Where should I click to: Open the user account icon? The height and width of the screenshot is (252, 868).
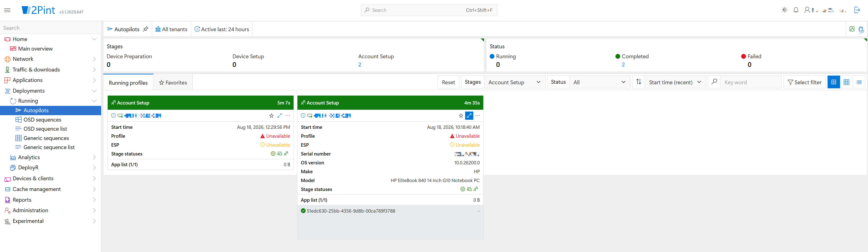[807, 10]
